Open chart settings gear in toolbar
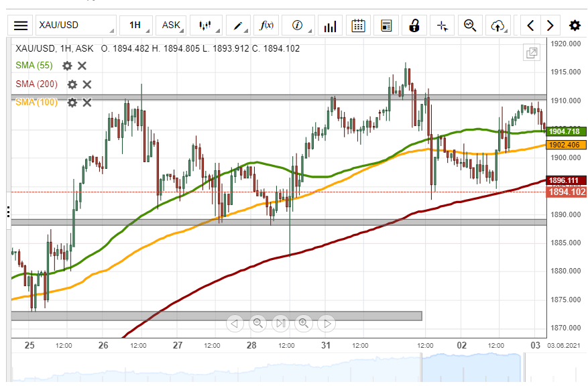588x386 pixels. coord(575,25)
